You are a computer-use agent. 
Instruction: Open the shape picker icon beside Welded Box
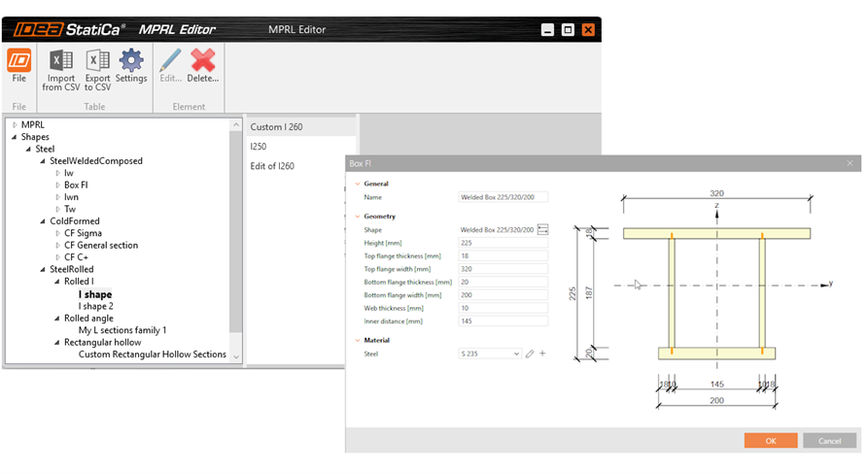coord(542,230)
